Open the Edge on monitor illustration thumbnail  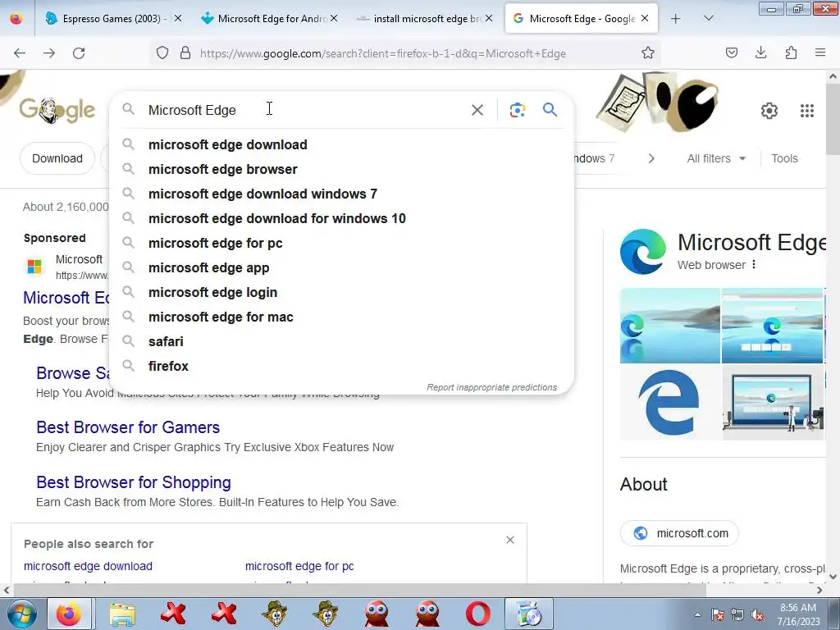[773, 402]
